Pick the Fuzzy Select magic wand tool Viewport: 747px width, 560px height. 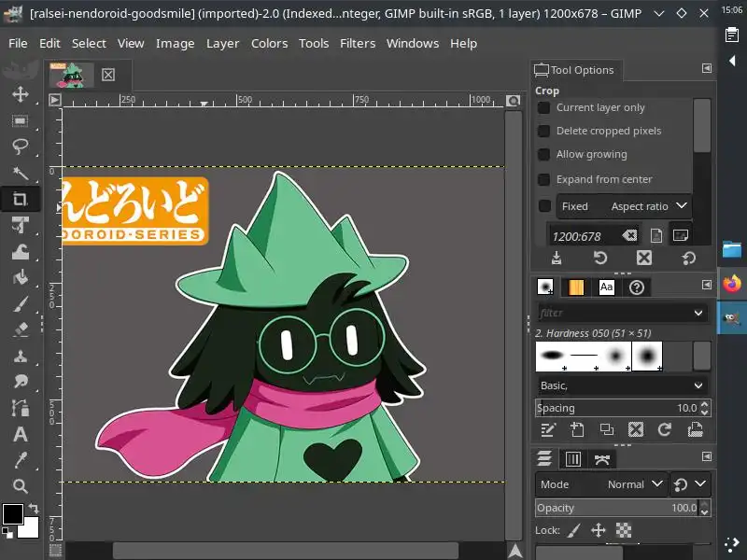coord(20,173)
